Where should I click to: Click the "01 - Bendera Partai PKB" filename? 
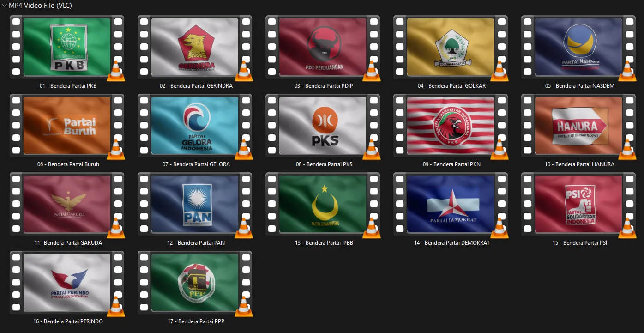[68, 86]
